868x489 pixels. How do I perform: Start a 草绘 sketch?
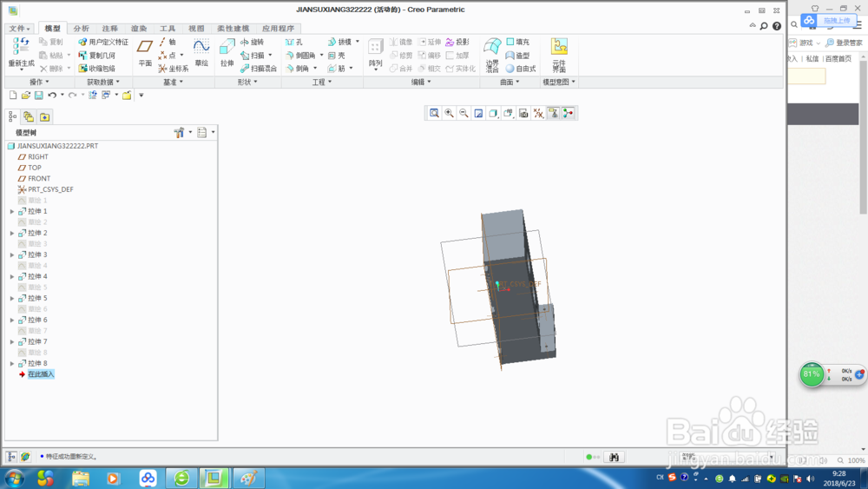201,53
